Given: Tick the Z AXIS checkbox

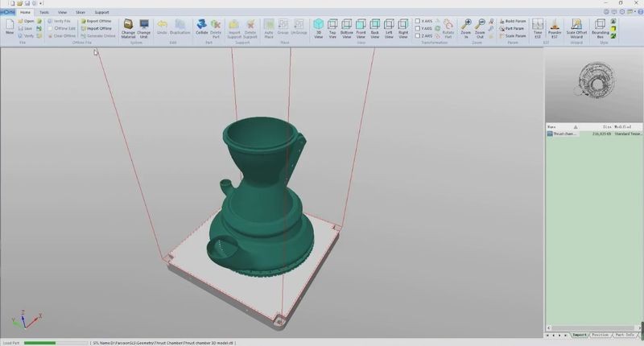Looking at the screenshot, I should pyautogui.click(x=418, y=36).
